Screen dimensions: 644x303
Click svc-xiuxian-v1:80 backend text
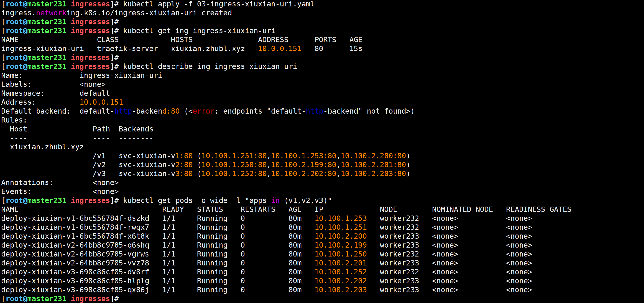pos(156,156)
